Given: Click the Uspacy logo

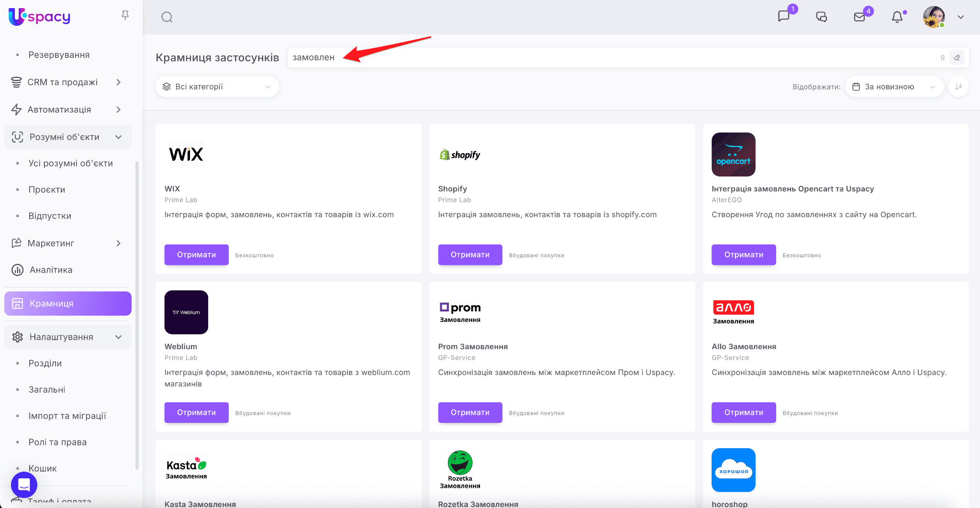Looking at the screenshot, I should 40,17.
